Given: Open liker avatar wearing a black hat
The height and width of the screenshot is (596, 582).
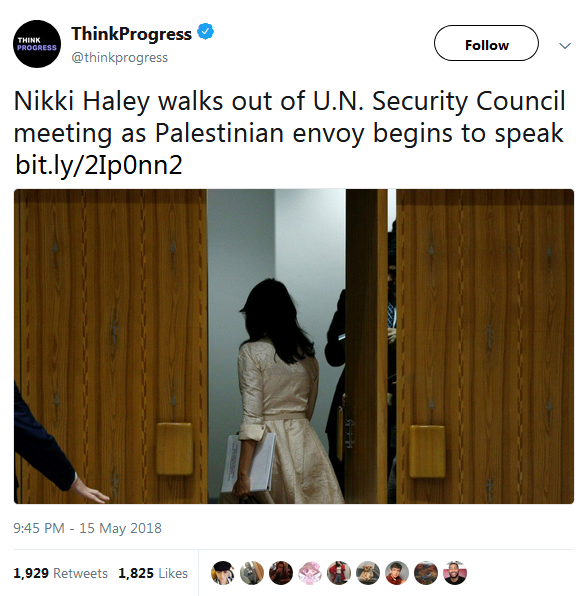Looking at the screenshot, I should [x=223, y=572].
